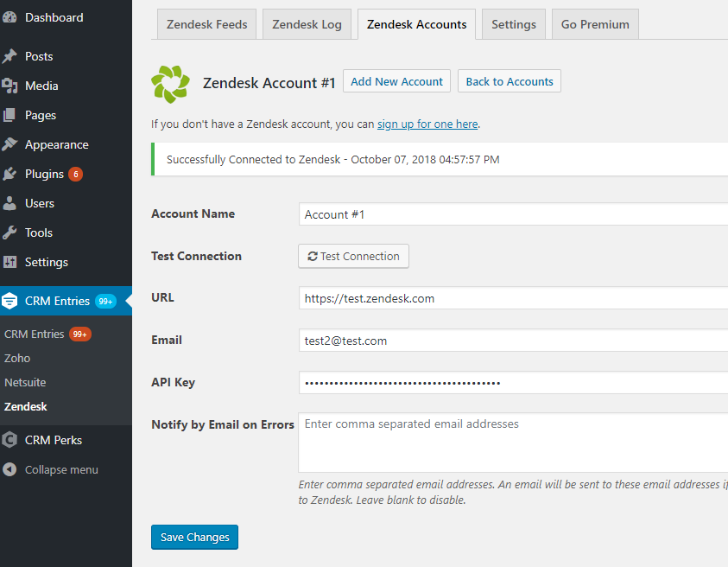Select the Zendesk Accounts tab

click(416, 24)
